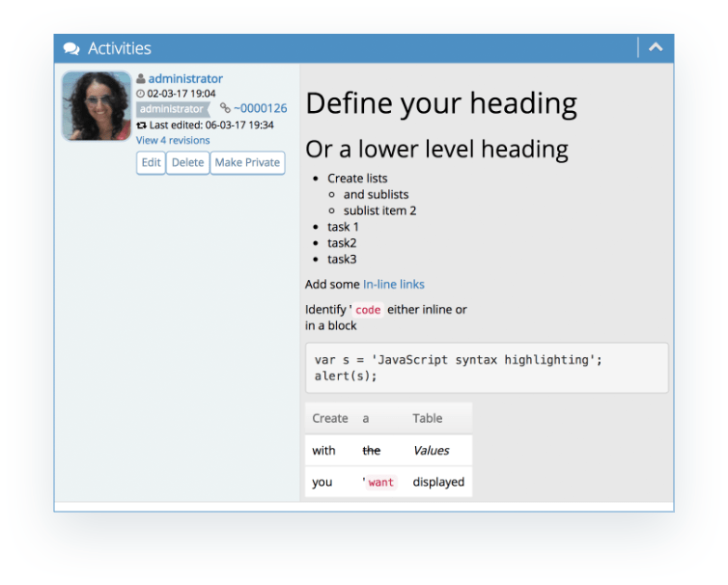The height and width of the screenshot is (585, 728).
Task: Click the Activities panel title text
Action: 120,48
